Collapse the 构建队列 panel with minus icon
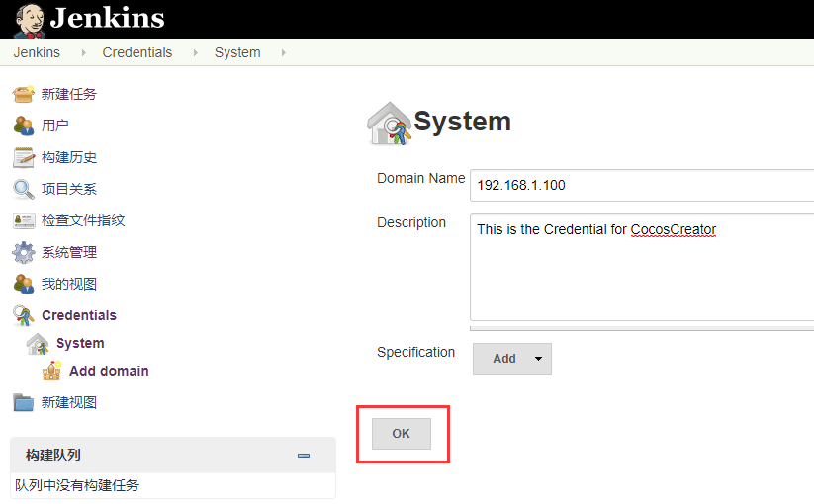Screen dimensions: 814x504 [304, 456]
